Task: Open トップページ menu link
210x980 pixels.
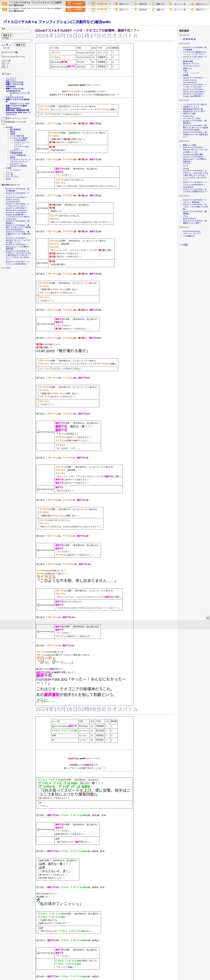Action: (11, 78)
